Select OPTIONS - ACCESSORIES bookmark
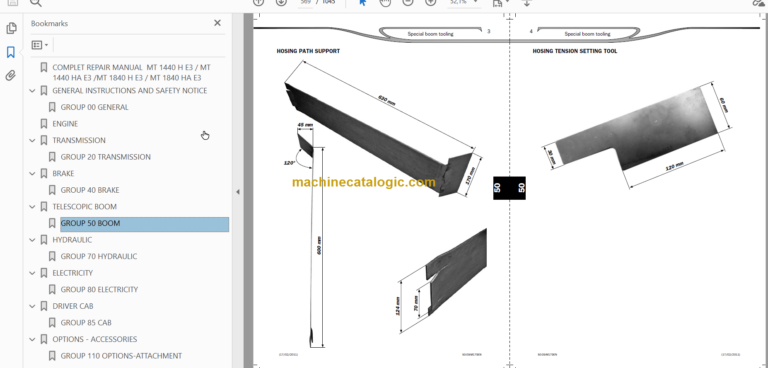Image resolution: width=768 pixels, height=368 pixels. pos(95,339)
